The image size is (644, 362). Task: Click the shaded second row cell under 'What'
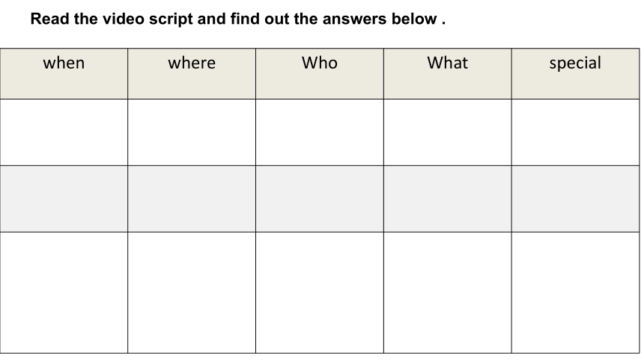[x=448, y=199]
